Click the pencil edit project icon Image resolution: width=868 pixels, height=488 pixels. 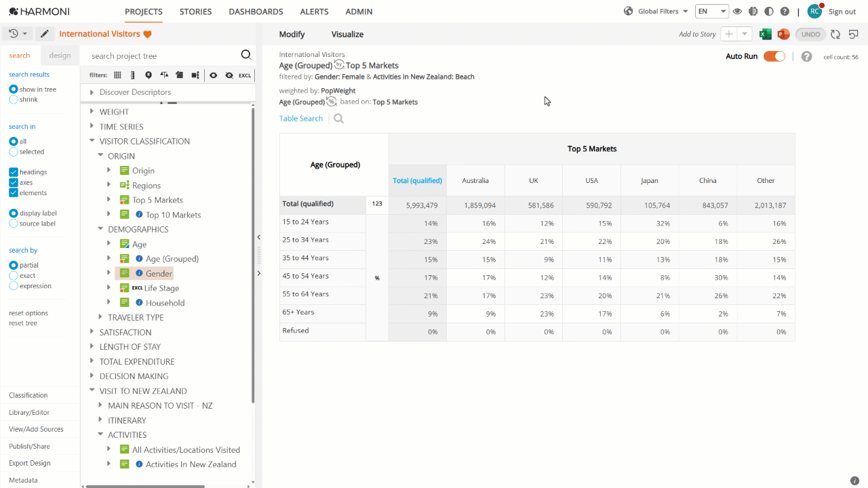coord(45,34)
